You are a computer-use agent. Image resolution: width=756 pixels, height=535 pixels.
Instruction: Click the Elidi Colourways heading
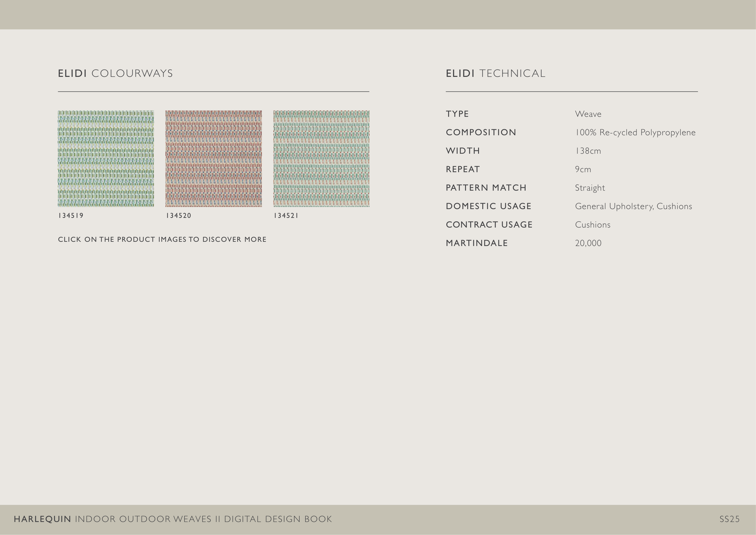(x=115, y=74)
